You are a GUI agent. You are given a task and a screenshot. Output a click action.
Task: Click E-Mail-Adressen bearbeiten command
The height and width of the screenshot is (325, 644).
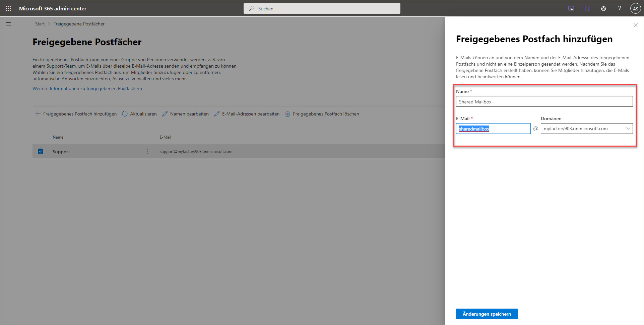coord(247,114)
